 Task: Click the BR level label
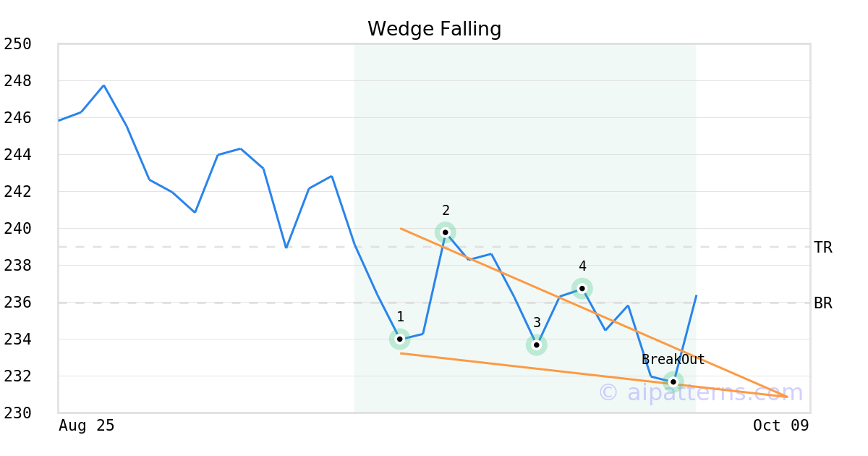[x=822, y=303]
